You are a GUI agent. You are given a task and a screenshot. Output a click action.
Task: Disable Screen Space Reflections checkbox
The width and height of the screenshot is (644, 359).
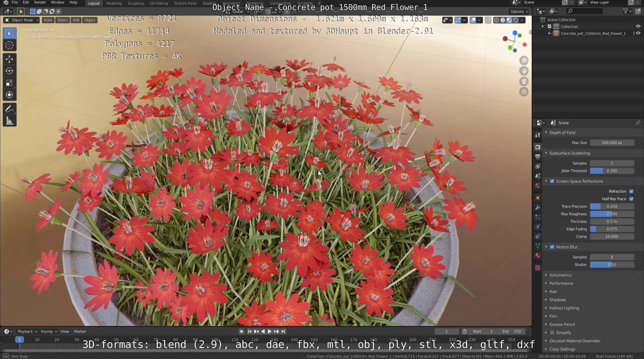(552, 181)
